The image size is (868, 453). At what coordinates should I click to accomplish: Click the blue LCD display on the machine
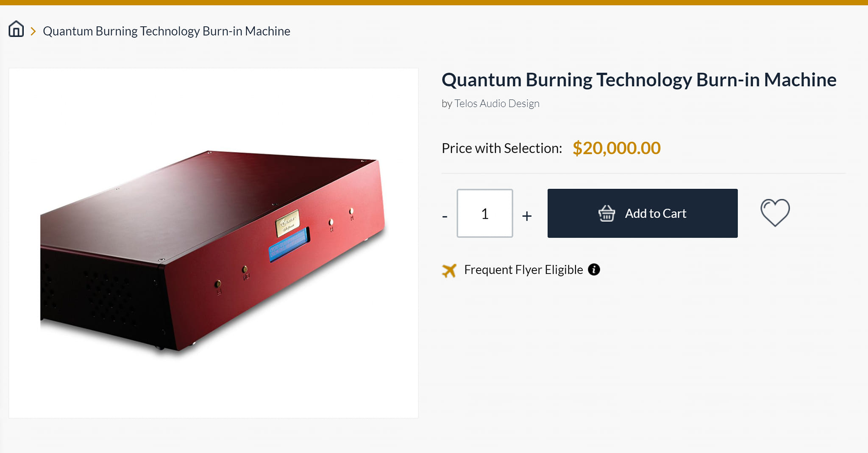(289, 245)
